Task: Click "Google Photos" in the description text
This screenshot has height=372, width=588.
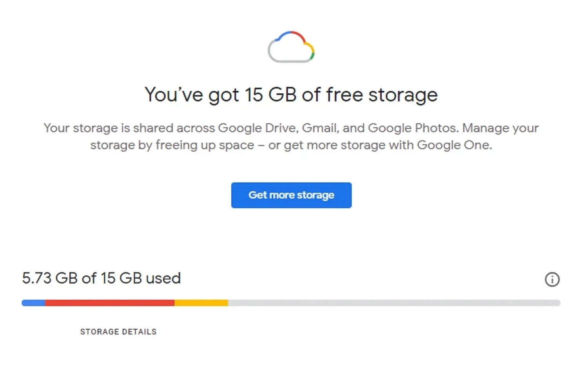Action: 413,128
